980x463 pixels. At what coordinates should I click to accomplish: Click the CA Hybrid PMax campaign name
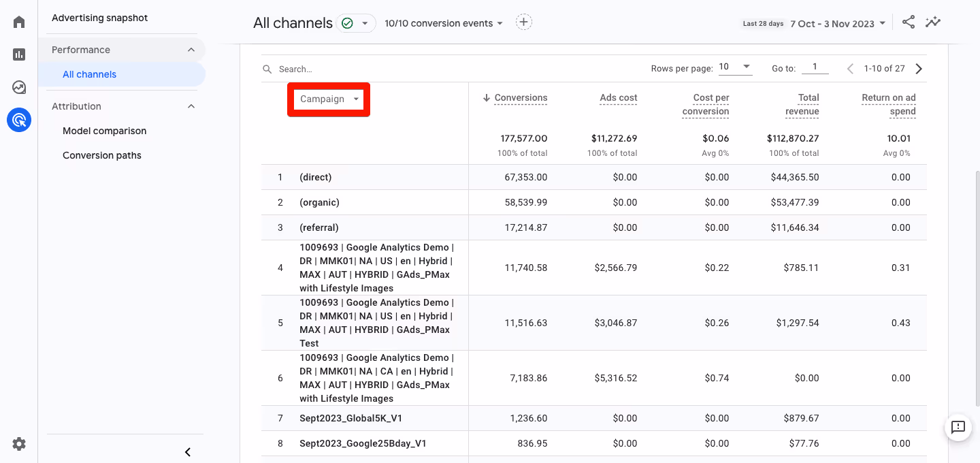[x=376, y=378]
